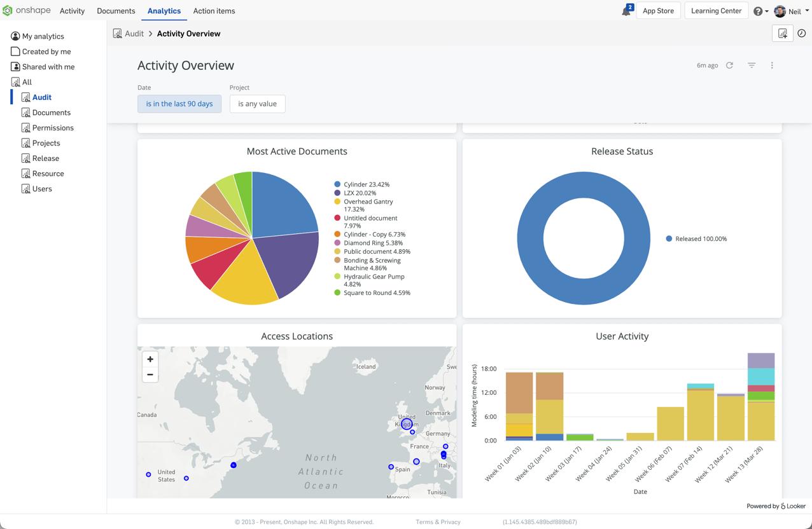Screen dimensions: 812x529
Task: Switch to the Documents tab
Action: [x=116, y=11]
